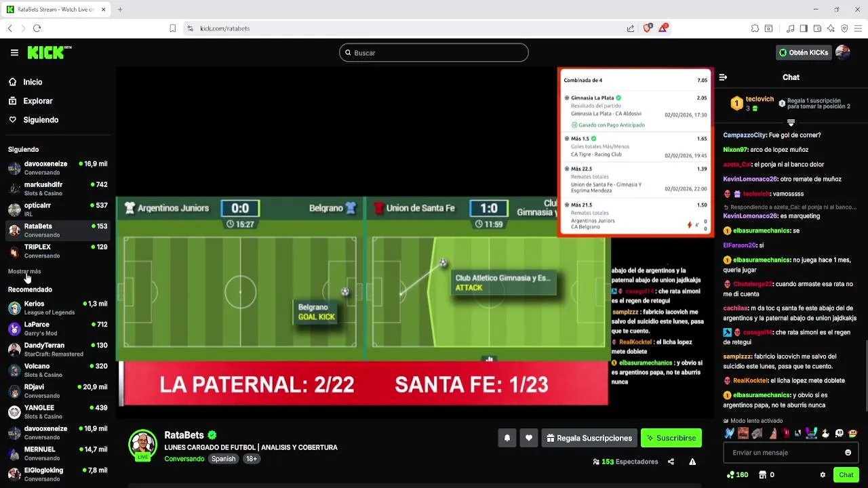
Task: Open the emoji picker in chat input
Action: pyautogui.click(x=848, y=453)
